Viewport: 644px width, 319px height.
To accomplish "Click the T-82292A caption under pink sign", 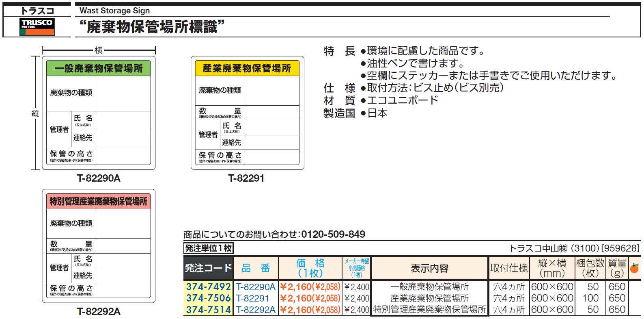I will pos(99,311).
